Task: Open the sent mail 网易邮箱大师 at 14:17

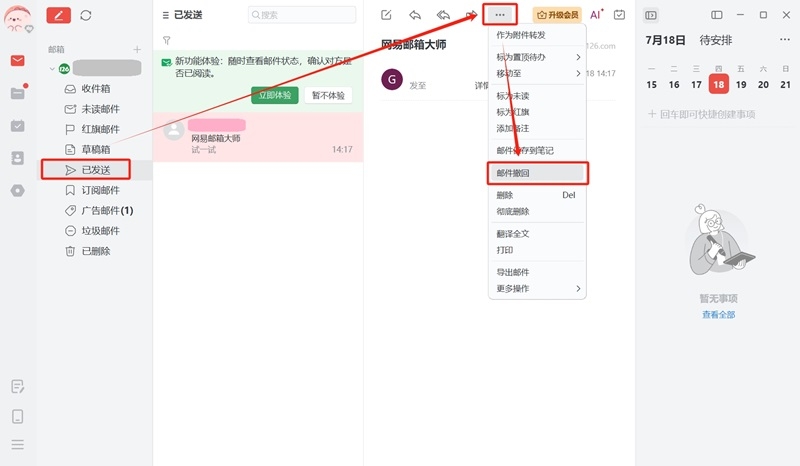Action: 258,138
